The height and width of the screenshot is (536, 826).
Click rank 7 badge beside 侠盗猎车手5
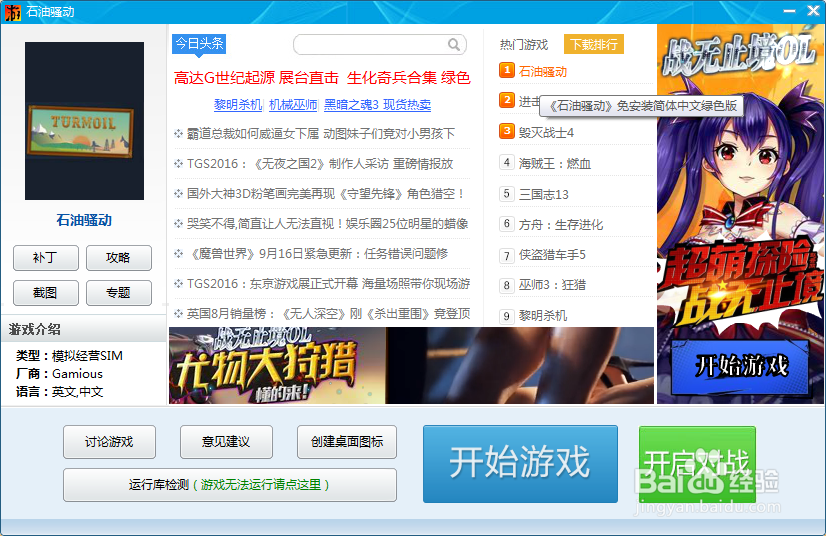coord(507,256)
